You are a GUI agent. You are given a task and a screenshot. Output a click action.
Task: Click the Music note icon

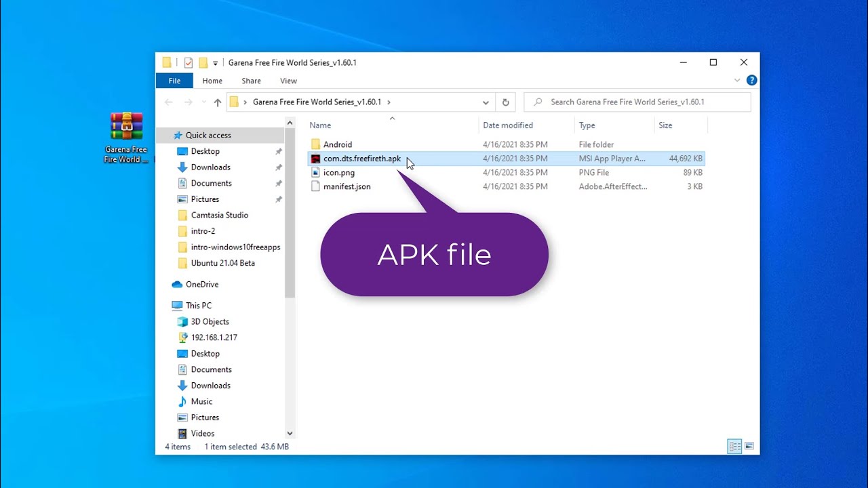[x=182, y=402]
